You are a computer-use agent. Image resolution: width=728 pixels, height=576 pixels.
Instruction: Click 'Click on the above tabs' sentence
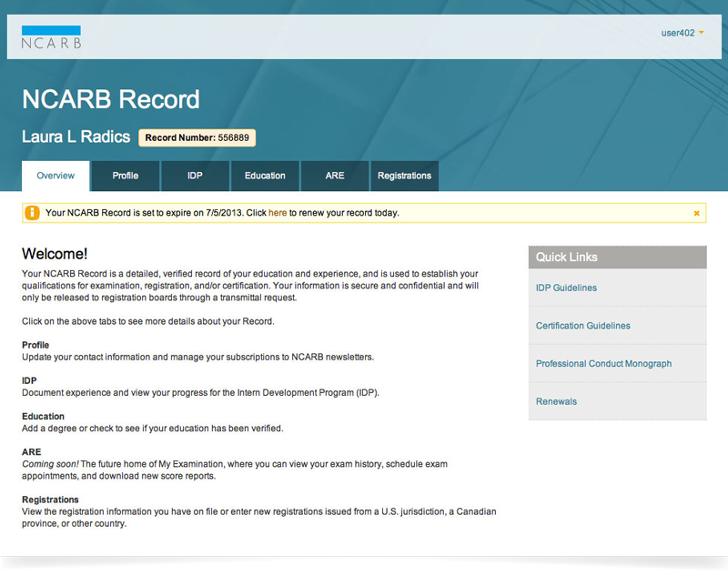(x=148, y=321)
